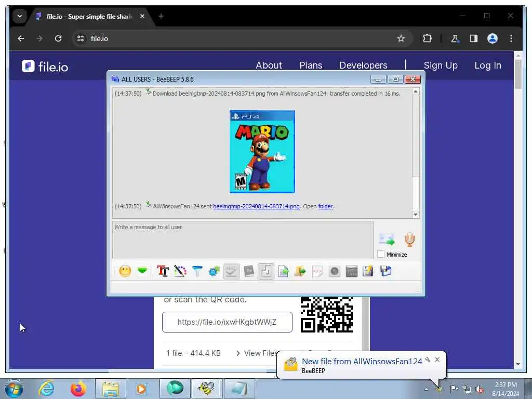Image resolution: width=532 pixels, height=399 pixels.
Task: Click page scrollbar down arrow in Chrome
Action: (518, 364)
